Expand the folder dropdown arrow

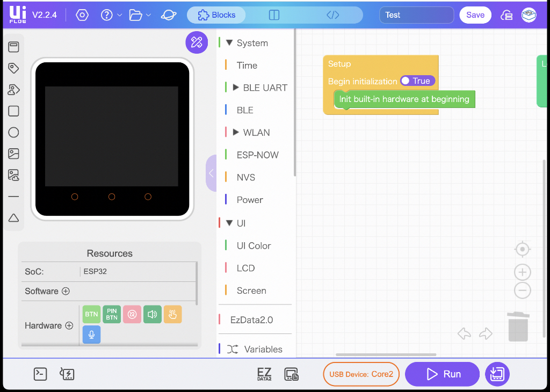point(148,15)
